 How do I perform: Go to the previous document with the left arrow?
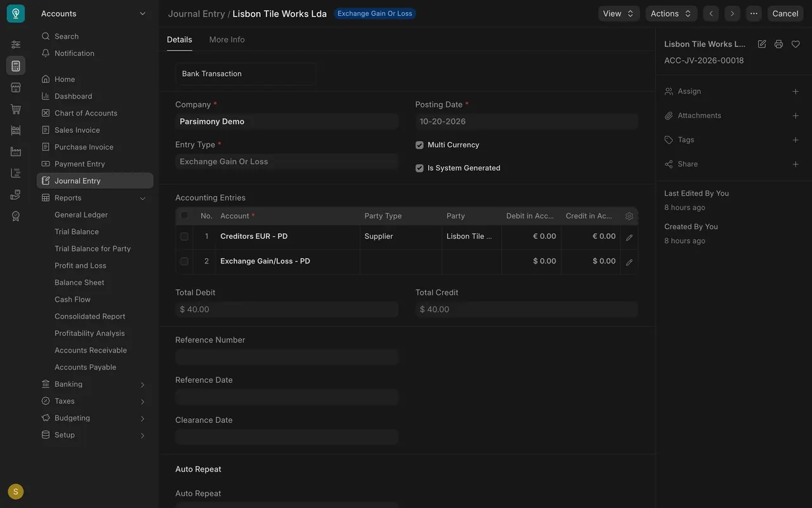(711, 13)
